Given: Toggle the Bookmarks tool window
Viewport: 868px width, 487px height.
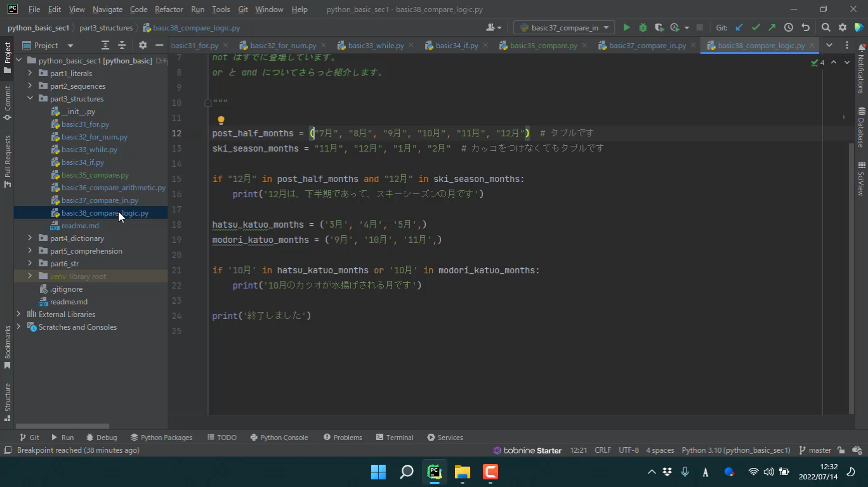Looking at the screenshot, I should 8,346.
